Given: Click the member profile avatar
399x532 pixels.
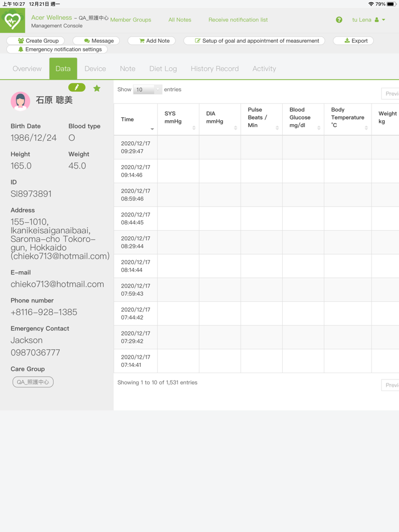Looking at the screenshot, I should coord(21,101).
